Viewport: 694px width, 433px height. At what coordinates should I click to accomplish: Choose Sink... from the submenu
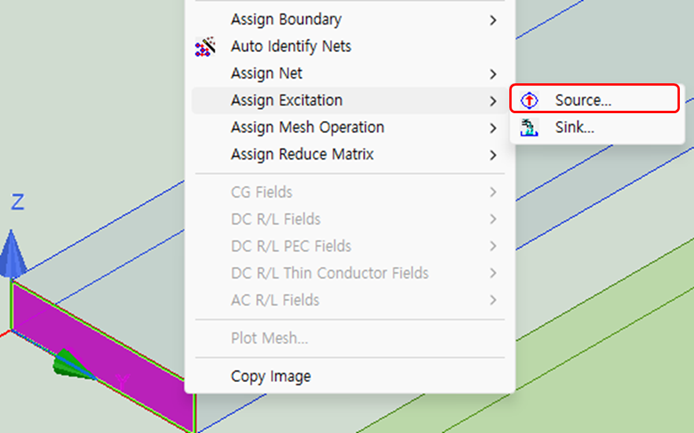pyautogui.click(x=574, y=127)
